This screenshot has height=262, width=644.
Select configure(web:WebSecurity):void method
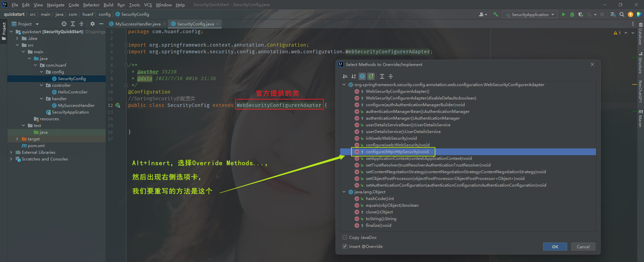[397, 145]
